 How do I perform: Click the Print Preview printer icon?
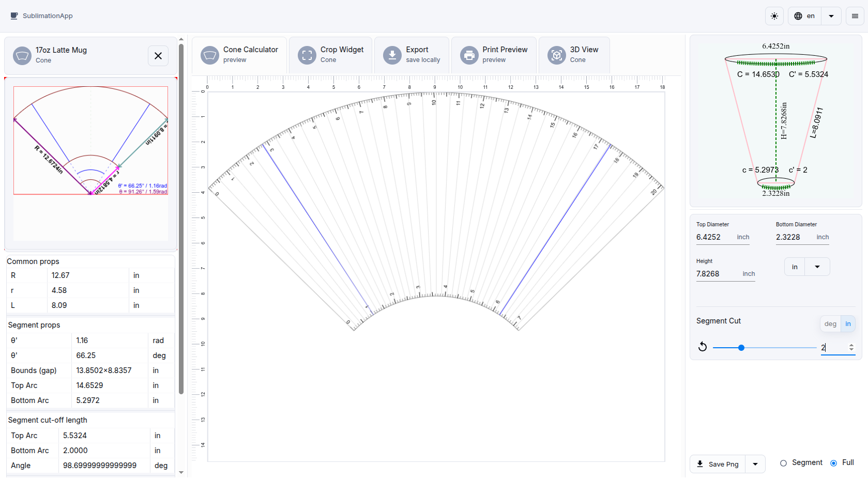pos(469,55)
